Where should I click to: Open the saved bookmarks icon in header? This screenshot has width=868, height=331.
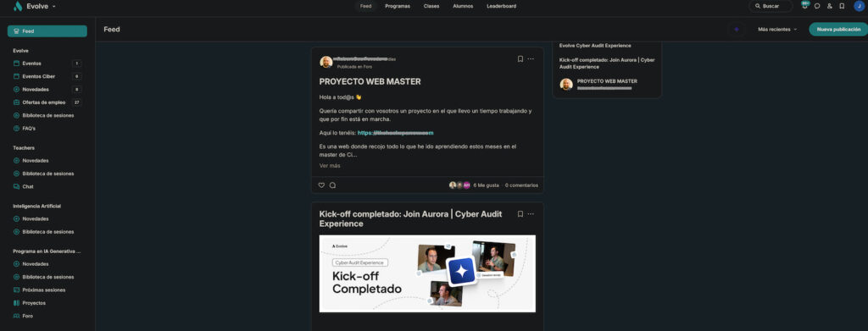842,6
